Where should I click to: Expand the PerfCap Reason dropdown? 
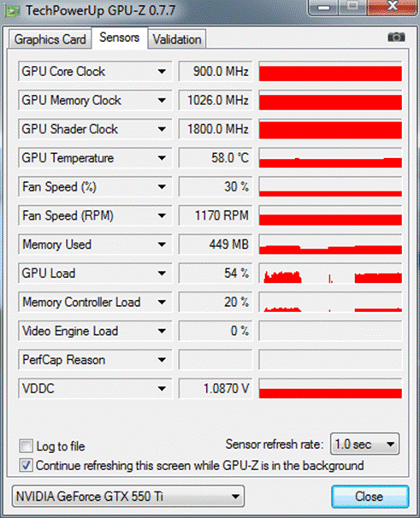pos(162,360)
